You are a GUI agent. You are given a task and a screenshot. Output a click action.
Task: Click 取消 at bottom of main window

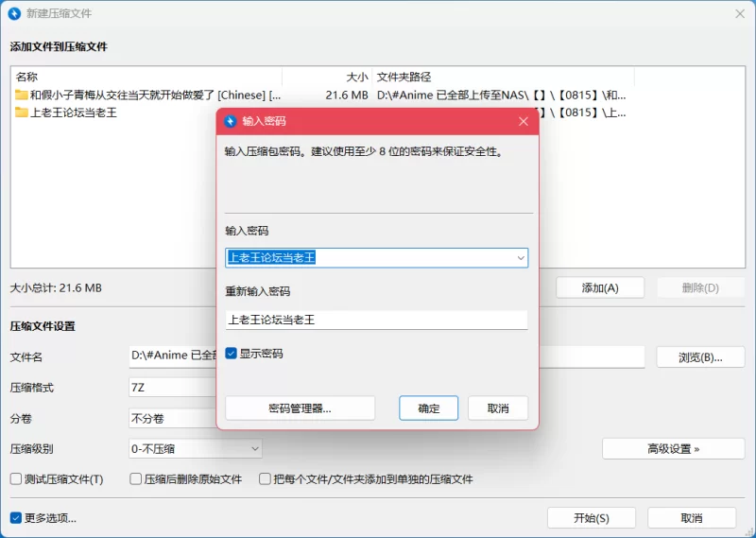(x=692, y=518)
